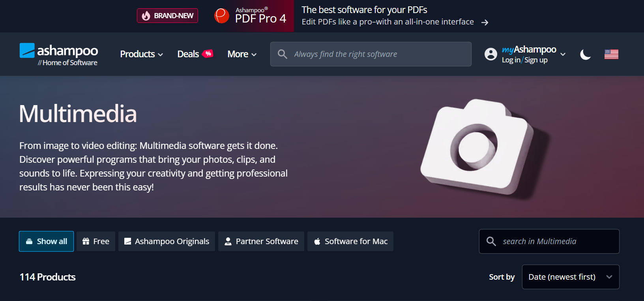Open the Deals menu item
The image size is (644, 301).
[188, 54]
